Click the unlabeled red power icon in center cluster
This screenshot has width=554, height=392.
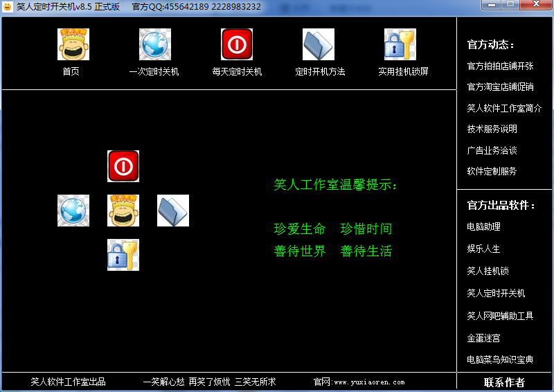[123, 166]
